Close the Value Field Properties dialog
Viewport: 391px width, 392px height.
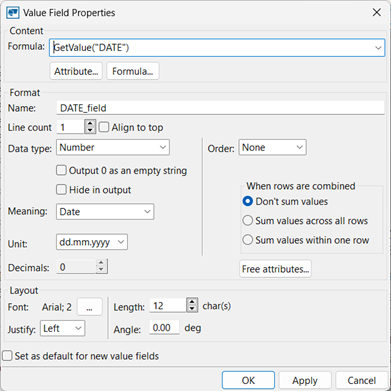point(377,13)
